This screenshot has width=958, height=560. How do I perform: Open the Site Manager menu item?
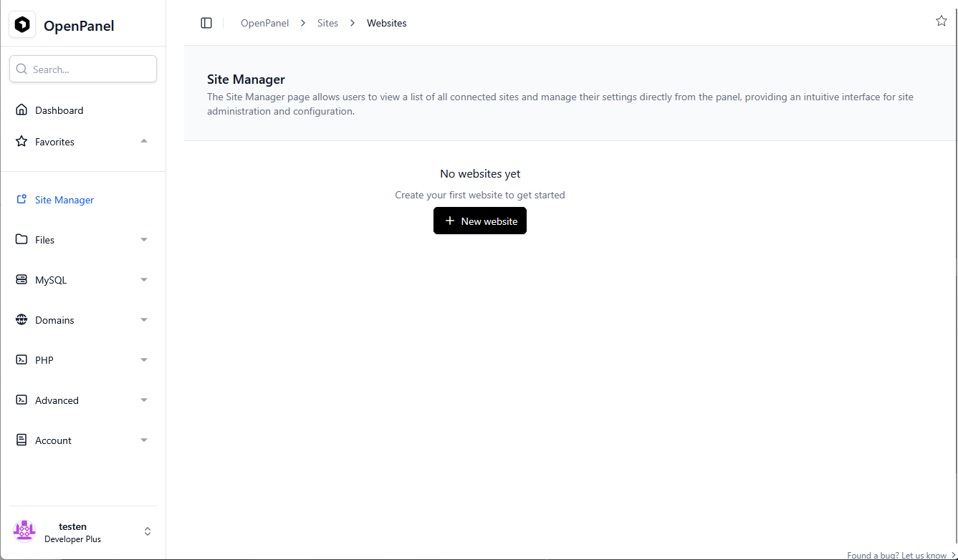[x=83, y=200]
